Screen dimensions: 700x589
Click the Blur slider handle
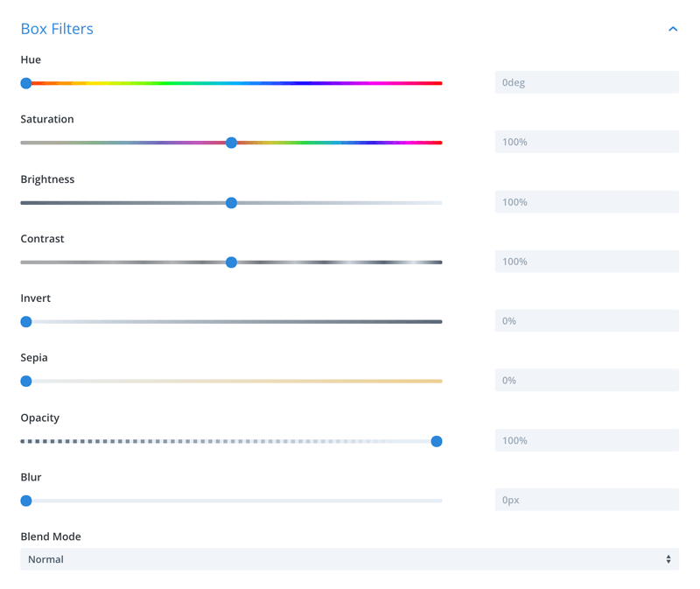pyautogui.click(x=26, y=501)
